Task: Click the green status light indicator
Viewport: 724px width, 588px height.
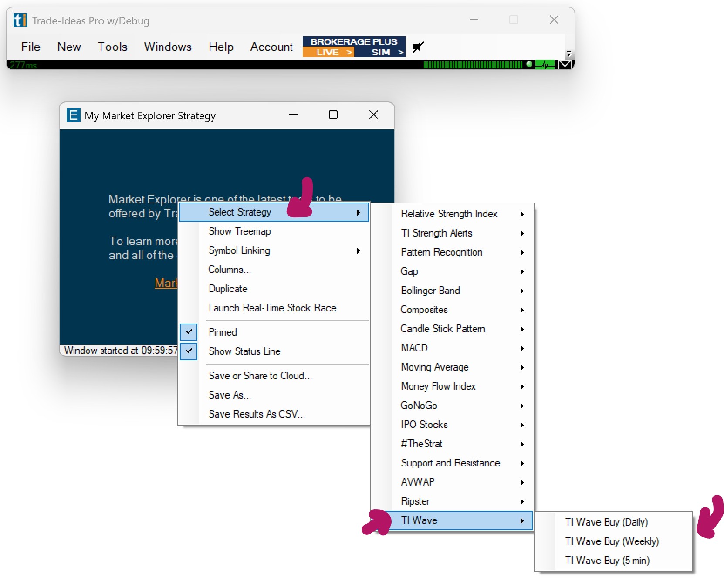Action: 529,64
